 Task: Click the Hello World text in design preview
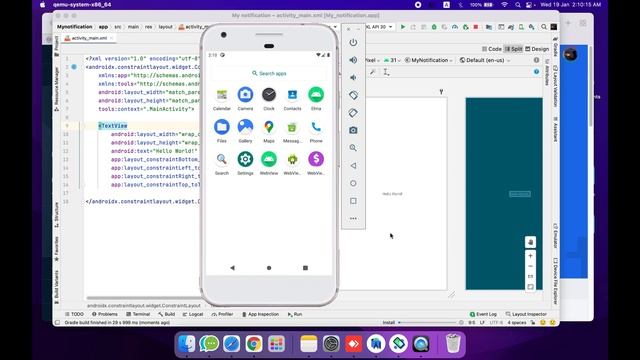click(392, 194)
